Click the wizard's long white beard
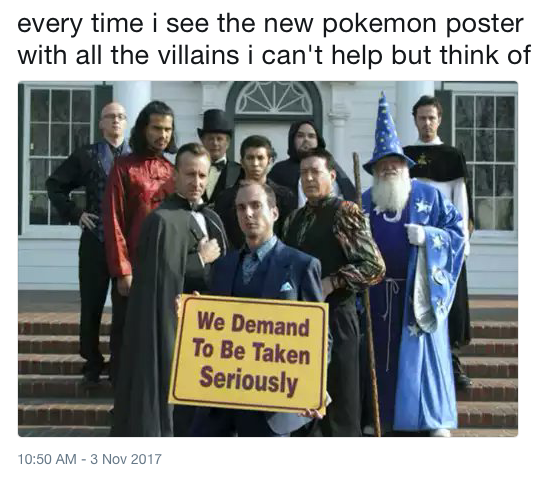559x479 pixels. click(x=391, y=194)
